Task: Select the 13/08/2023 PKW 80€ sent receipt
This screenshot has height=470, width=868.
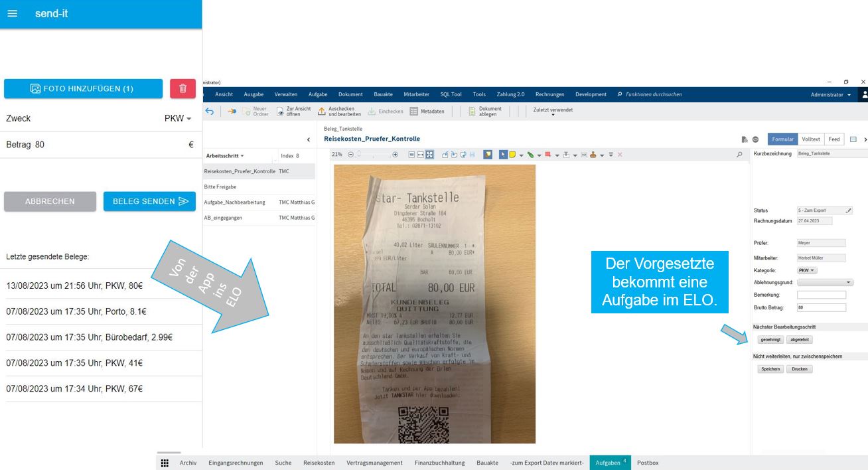Action: coord(101,285)
